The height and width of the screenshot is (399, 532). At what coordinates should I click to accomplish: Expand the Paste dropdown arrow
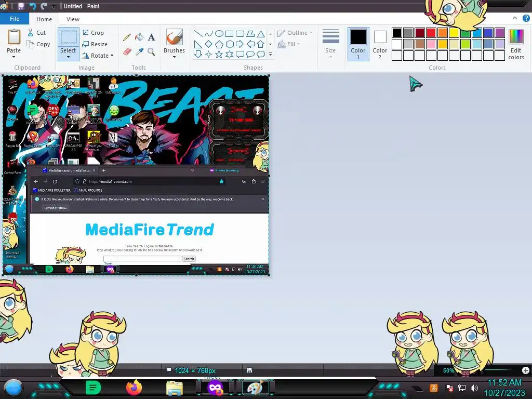14,57
